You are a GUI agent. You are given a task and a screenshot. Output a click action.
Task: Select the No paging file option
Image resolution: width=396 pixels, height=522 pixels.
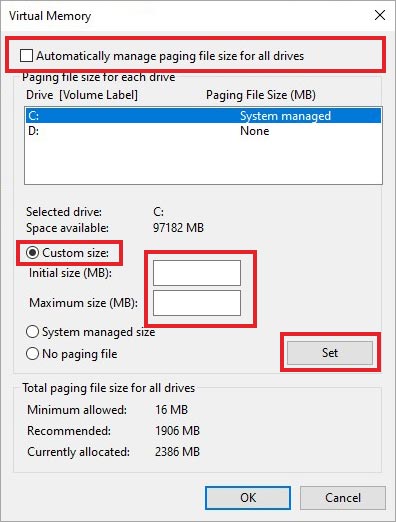(x=32, y=354)
